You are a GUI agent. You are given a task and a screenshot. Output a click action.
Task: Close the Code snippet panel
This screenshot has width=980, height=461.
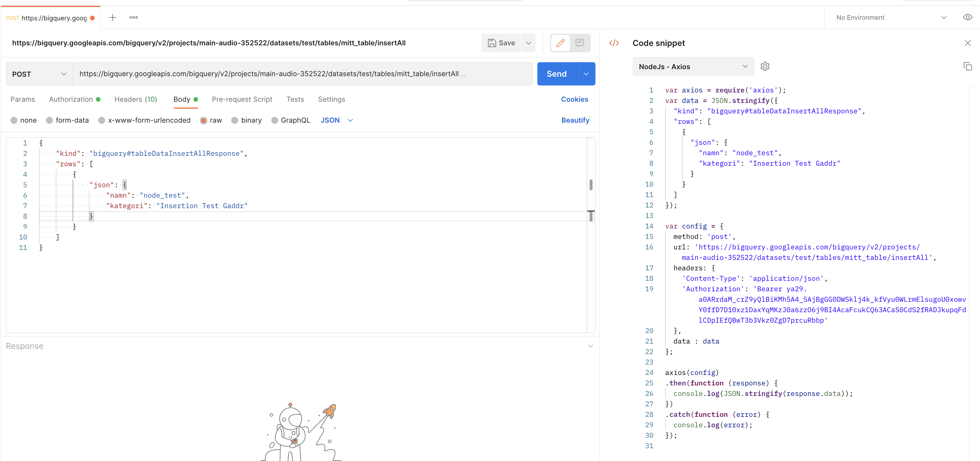(968, 43)
